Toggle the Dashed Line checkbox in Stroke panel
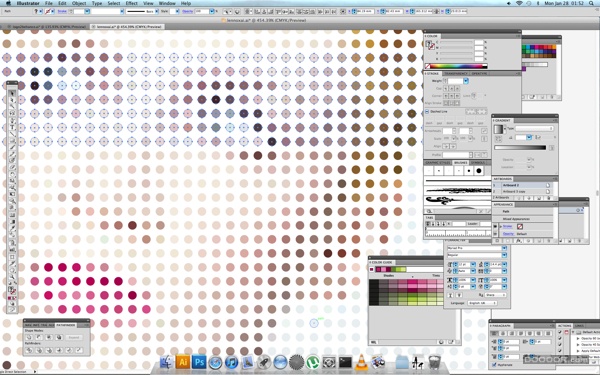600x375 pixels. pyautogui.click(x=427, y=111)
